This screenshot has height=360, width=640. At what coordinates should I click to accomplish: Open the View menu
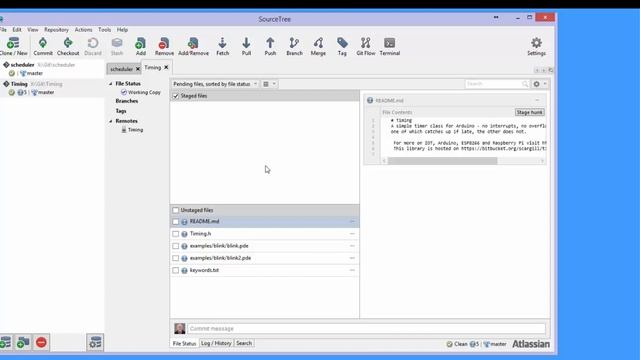33,30
